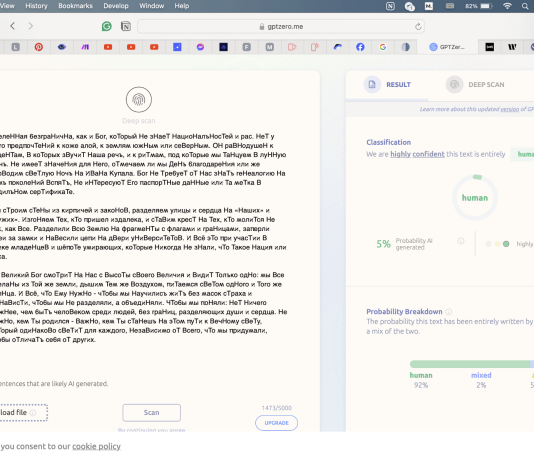Switch to the pinned tab with letter L
Screen dimensions: 534x462
coord(16,47)
